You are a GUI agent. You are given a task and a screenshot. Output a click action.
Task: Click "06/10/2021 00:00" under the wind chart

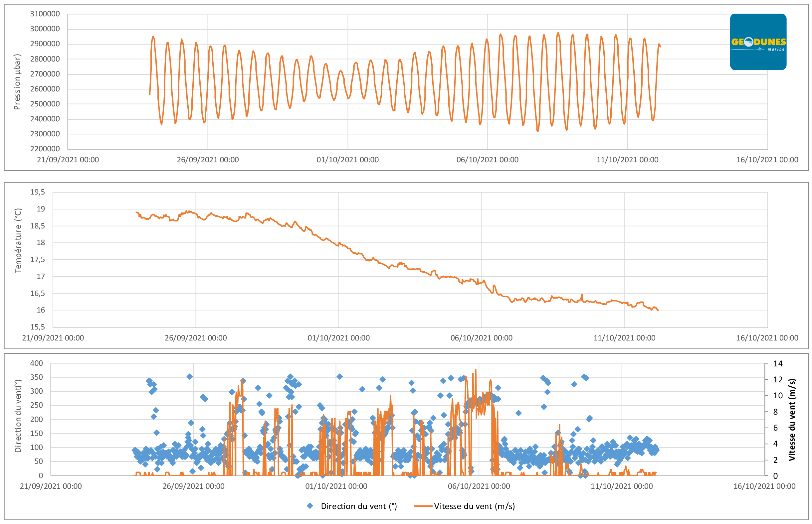[x=479, y=486]
